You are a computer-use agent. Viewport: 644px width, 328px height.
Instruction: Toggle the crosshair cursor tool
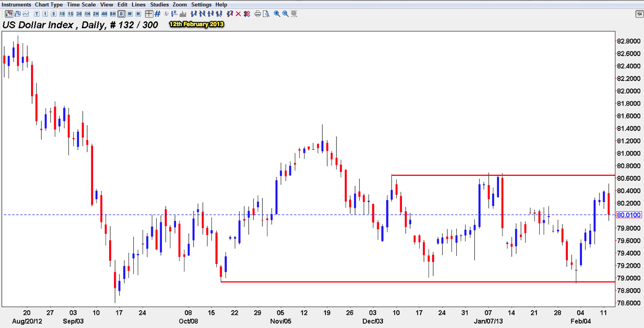click(x=149, y=14)
